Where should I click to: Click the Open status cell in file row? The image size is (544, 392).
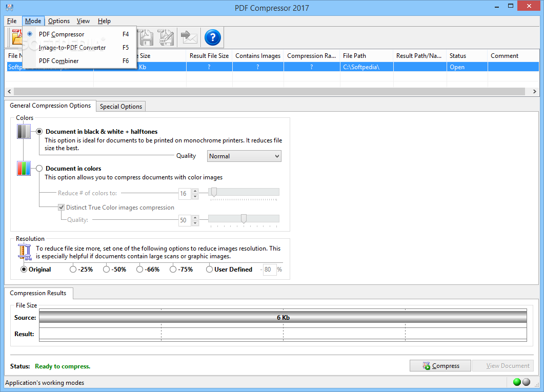pyautogui.click(x=467, y=67)
